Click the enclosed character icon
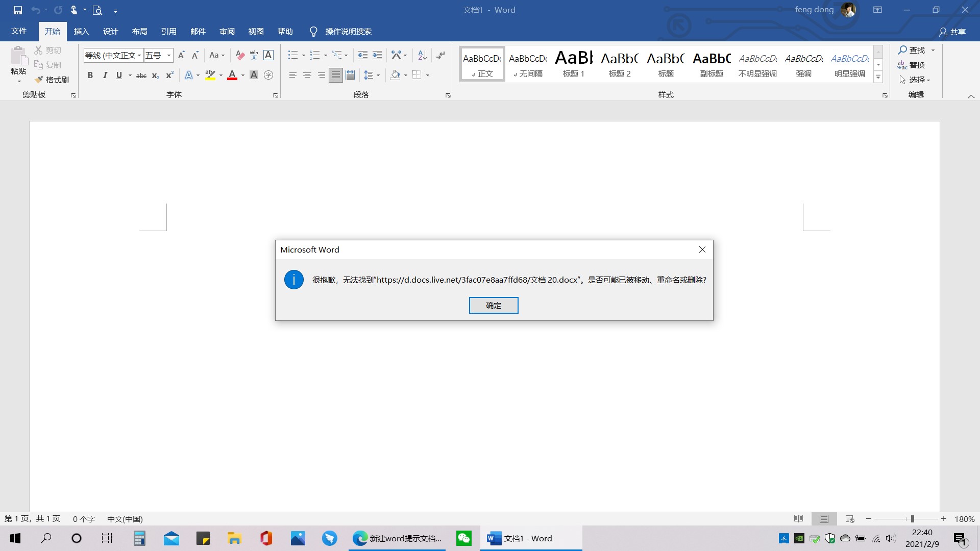Viewport: 980px width, 551px height. coord(268,76)
